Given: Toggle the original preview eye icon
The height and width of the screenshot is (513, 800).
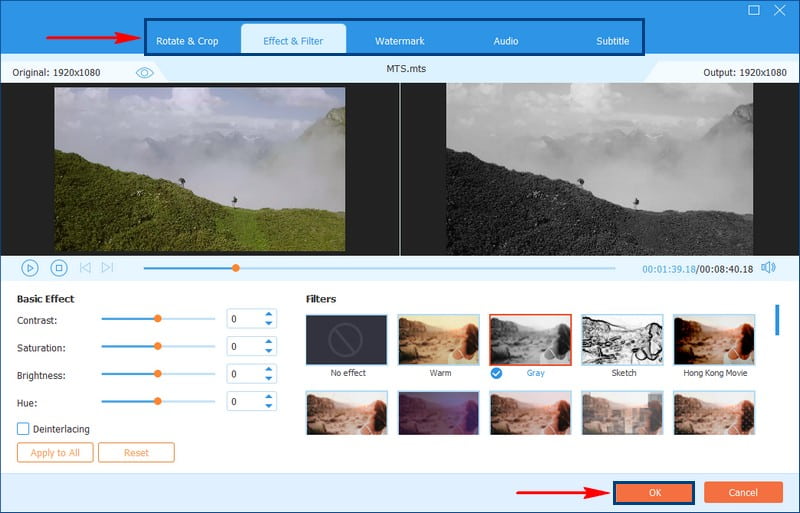Looking at the screenshot, I should [x=144, y=73].
